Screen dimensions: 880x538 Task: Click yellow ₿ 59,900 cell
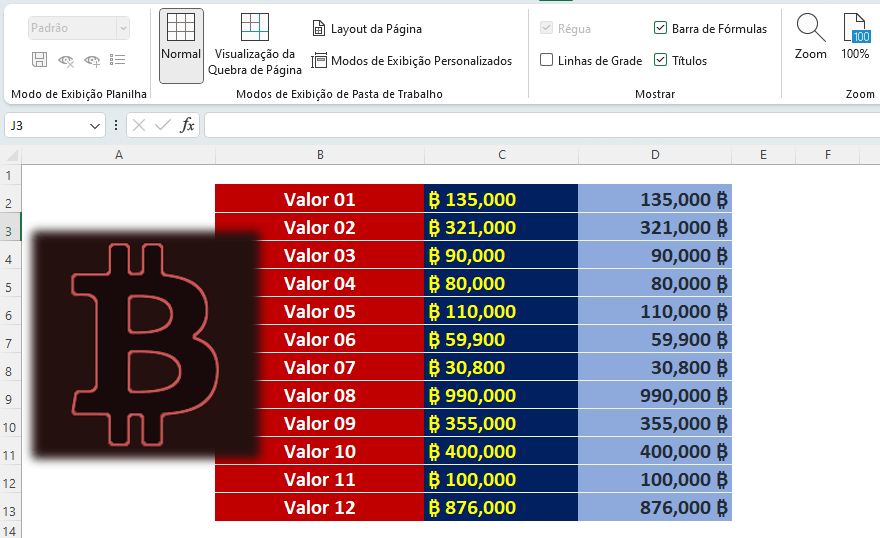coord(501,339)
